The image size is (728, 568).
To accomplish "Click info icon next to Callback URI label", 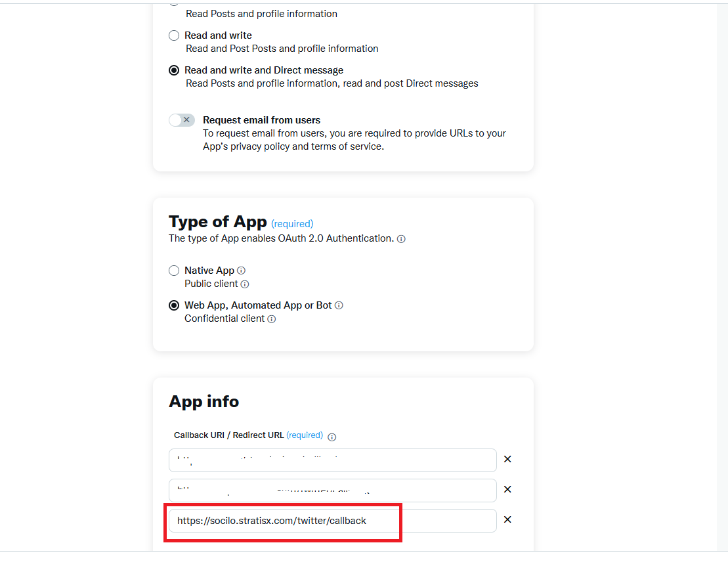I will click(332, 437).
